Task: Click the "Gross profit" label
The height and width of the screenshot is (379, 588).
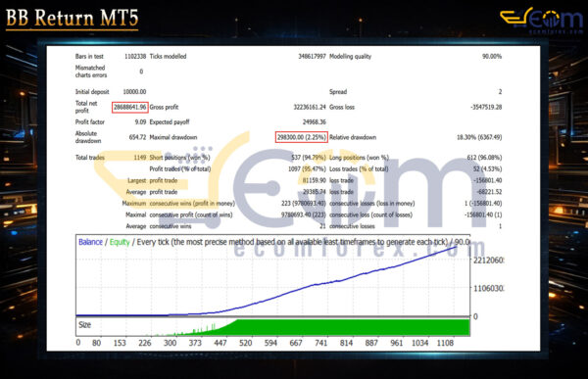Action: tap(165, 107)
